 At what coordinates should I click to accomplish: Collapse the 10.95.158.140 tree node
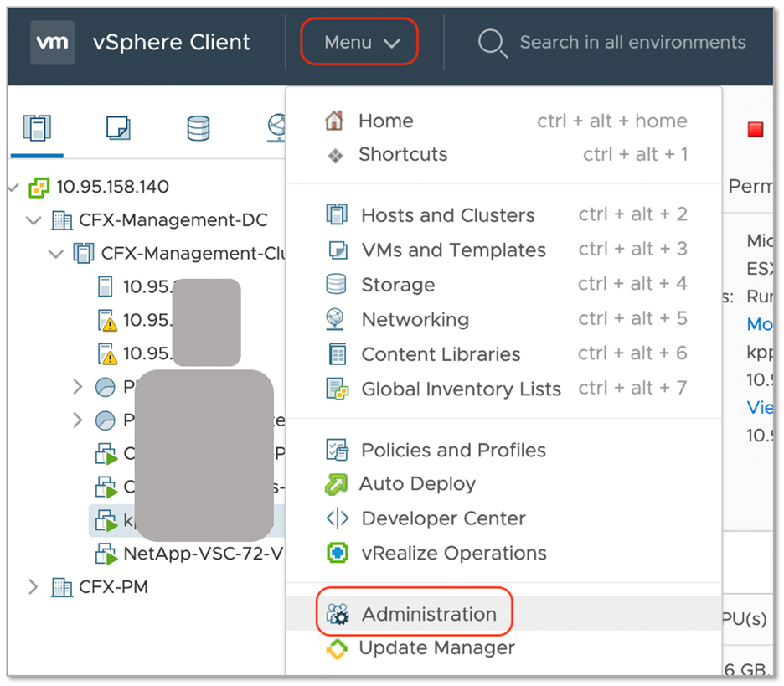(x=12, y=186)
